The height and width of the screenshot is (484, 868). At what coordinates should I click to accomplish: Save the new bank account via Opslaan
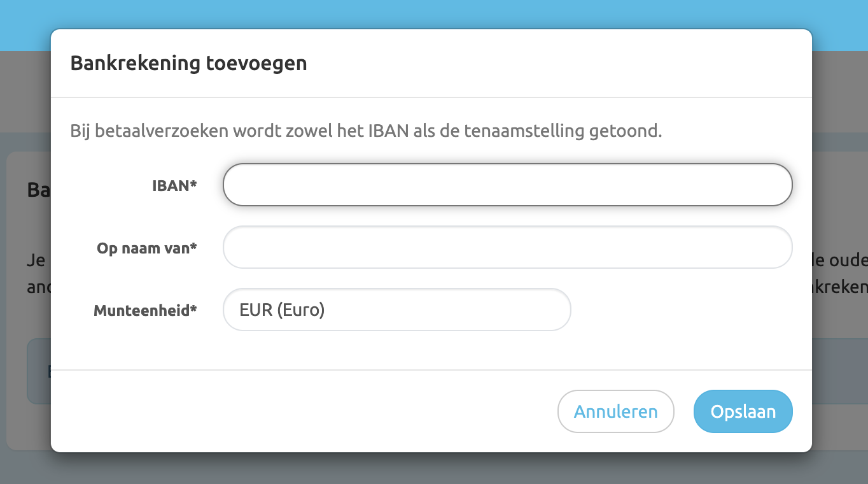(743, 411)
